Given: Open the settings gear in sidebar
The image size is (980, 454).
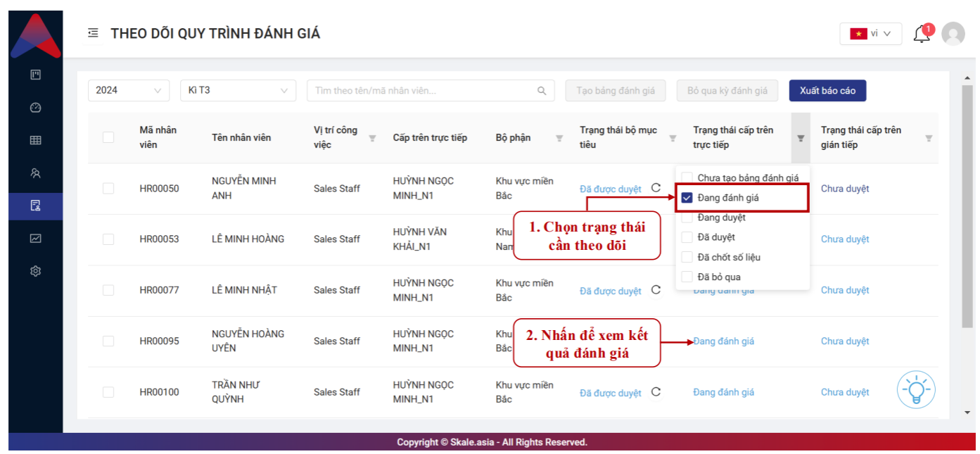Looking at the screenshot, I should click(36, 271).
